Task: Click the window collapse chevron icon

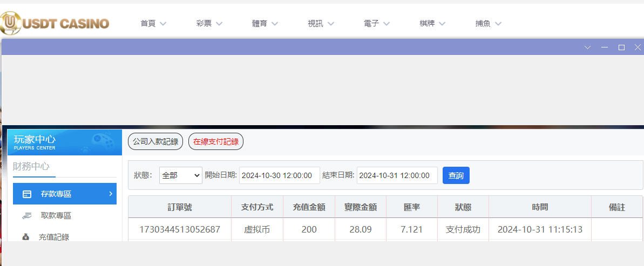Action: tap(588, 47)
